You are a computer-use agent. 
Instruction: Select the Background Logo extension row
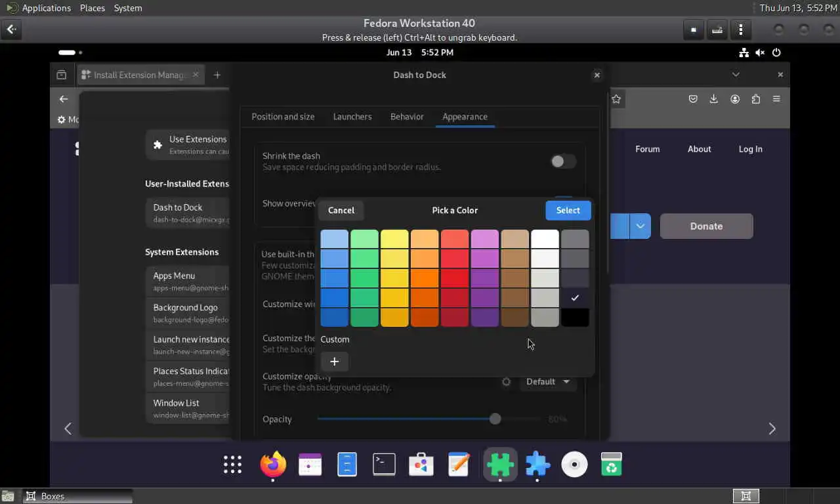click(x=188, y=312)
